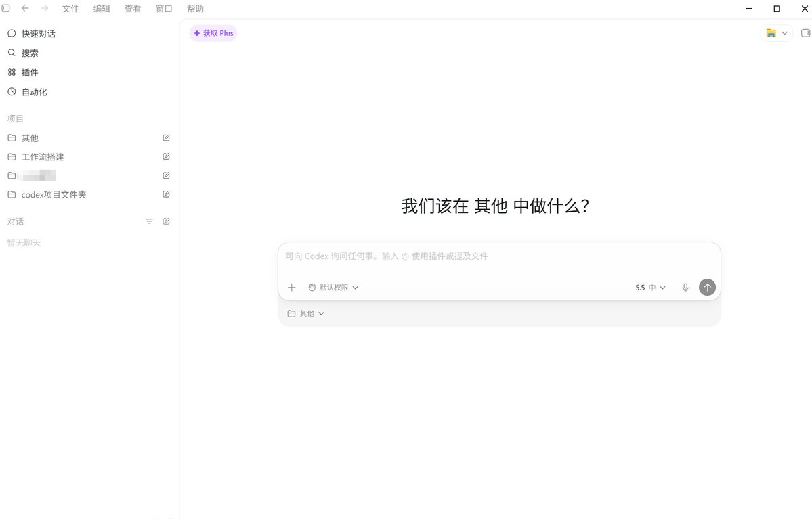Open the 5.5 中 model dropdown

(x=650, y=287)
